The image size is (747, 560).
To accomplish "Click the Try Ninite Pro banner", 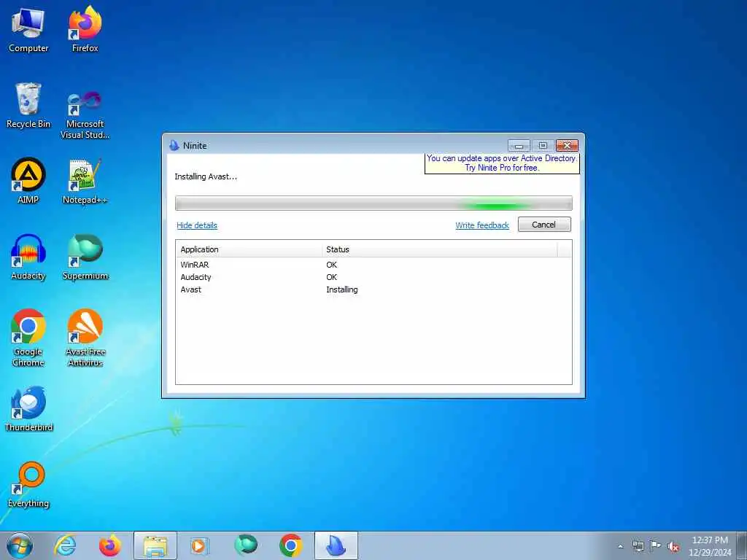I will pos(502,163).
